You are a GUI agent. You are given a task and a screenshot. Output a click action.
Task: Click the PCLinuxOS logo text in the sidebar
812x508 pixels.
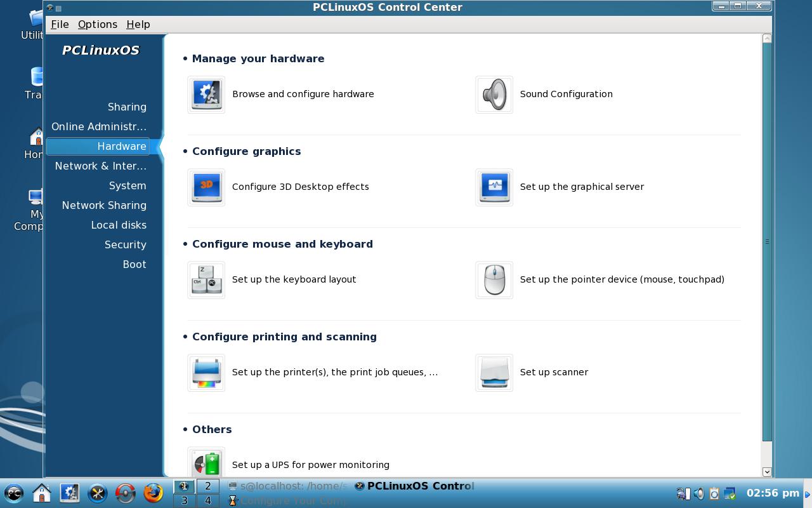point(101,50)
